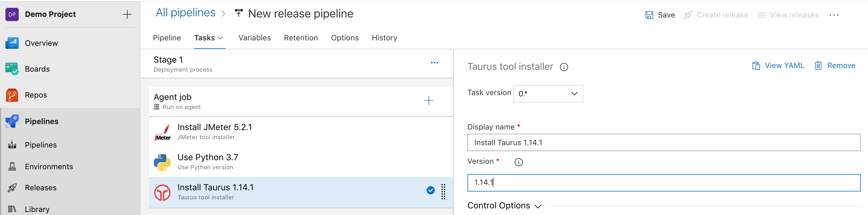Expand the Control Options section
868x215 pixels.
[505, 206]
